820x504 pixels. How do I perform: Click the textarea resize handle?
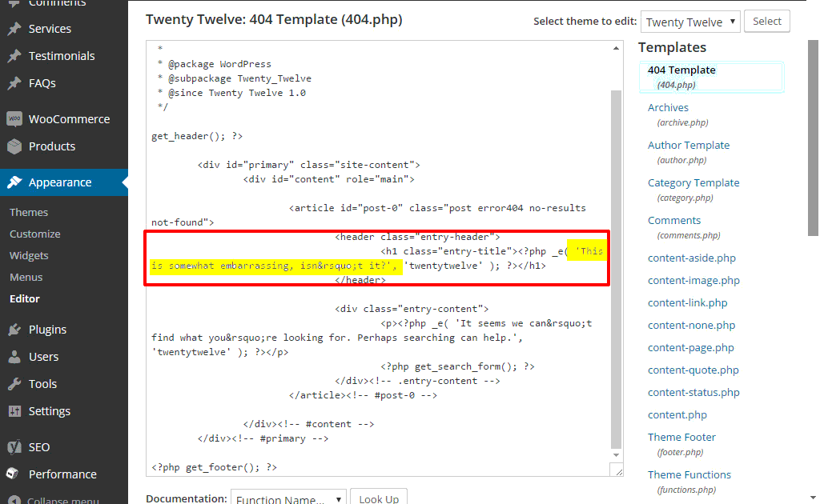coord(618,471)
